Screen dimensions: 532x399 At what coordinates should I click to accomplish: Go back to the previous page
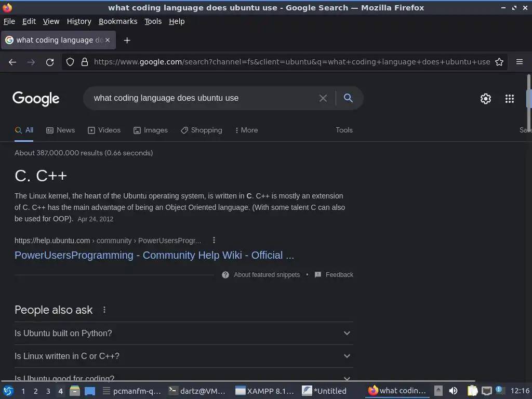(12, 62)
